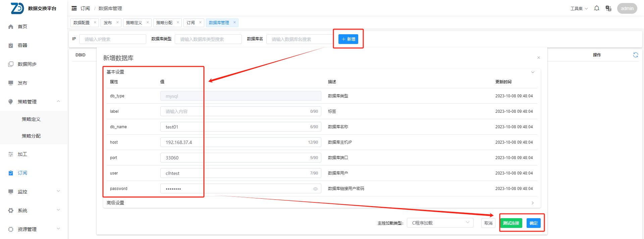This screenshot has width=644, height=239.
Task: Collapse the 基本设置 section
Action: (532, 72)
